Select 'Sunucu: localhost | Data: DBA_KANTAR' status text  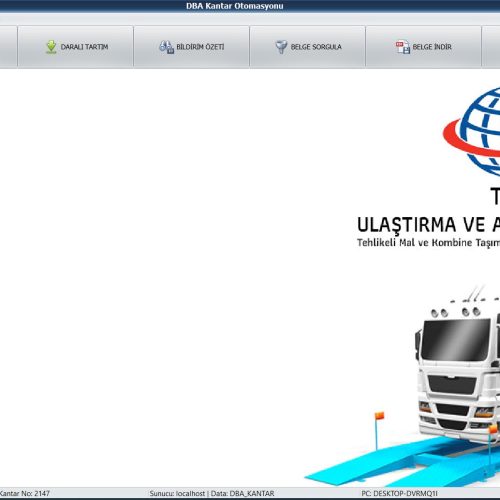click(x=212, y=493)
